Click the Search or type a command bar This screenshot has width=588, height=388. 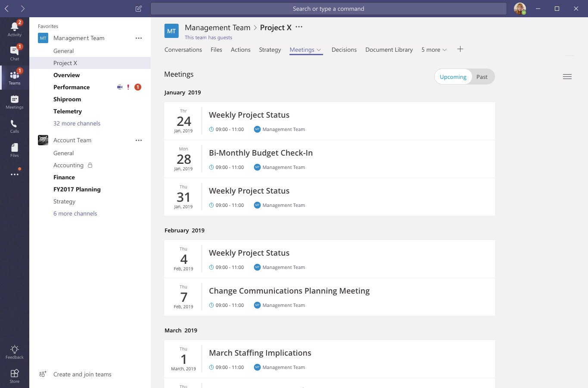(328, 8)
